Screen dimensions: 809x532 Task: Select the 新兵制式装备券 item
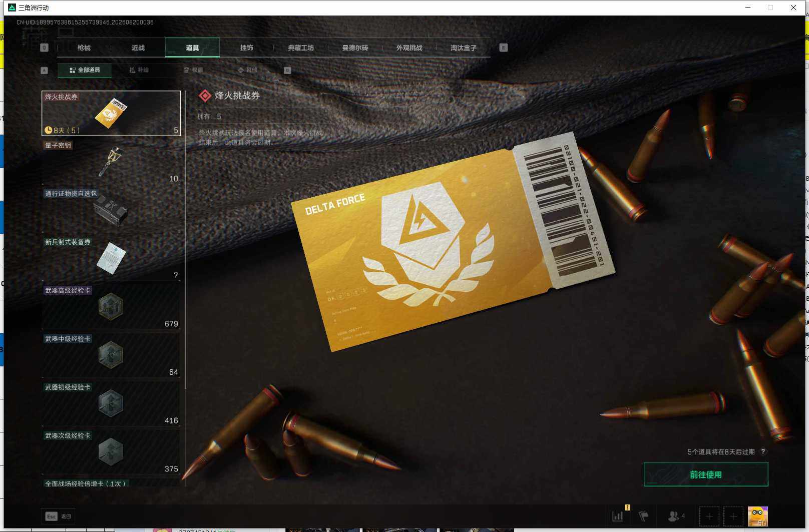111,259
